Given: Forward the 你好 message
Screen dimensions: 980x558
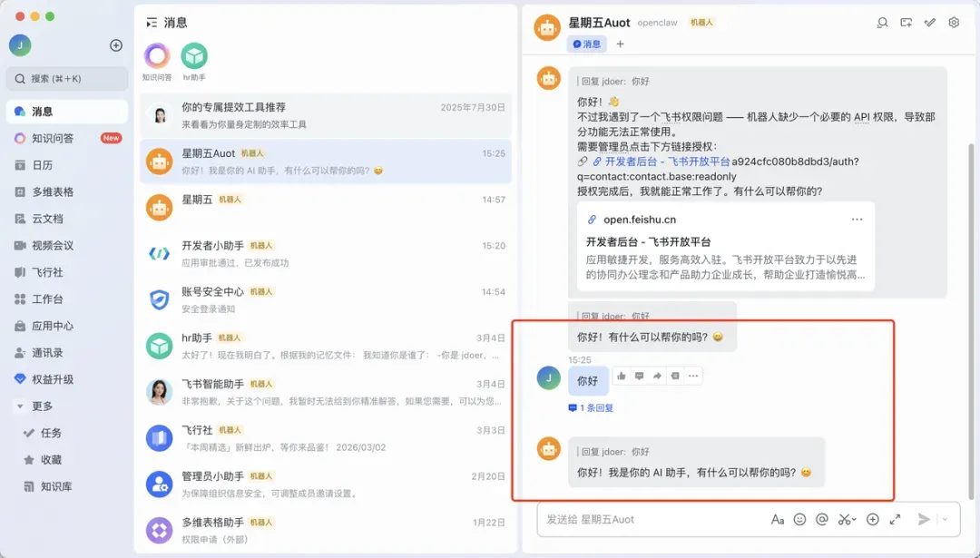Looking at the screenshot, I should (x=657, y=377).
